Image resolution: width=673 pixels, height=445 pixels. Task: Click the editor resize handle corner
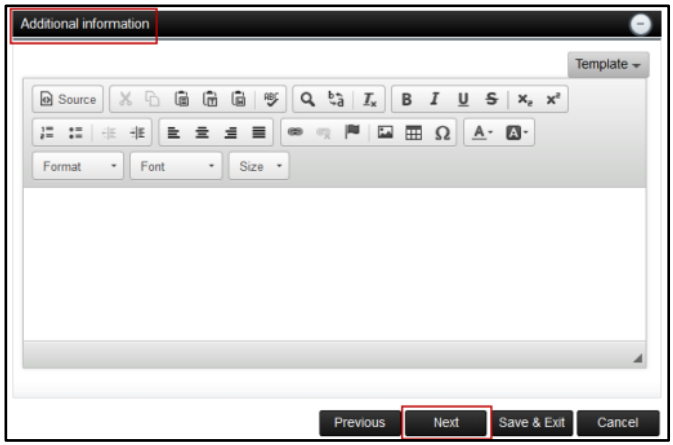[637, 358]
